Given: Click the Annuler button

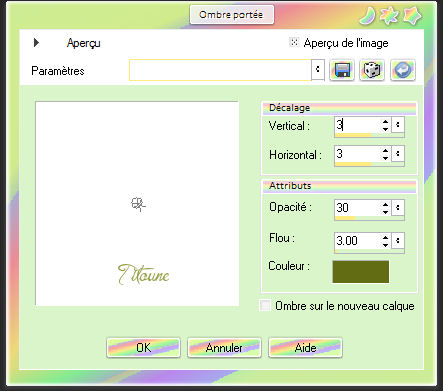Looking at the screenshot, I should pyautogui.click(x=224, y=348).
